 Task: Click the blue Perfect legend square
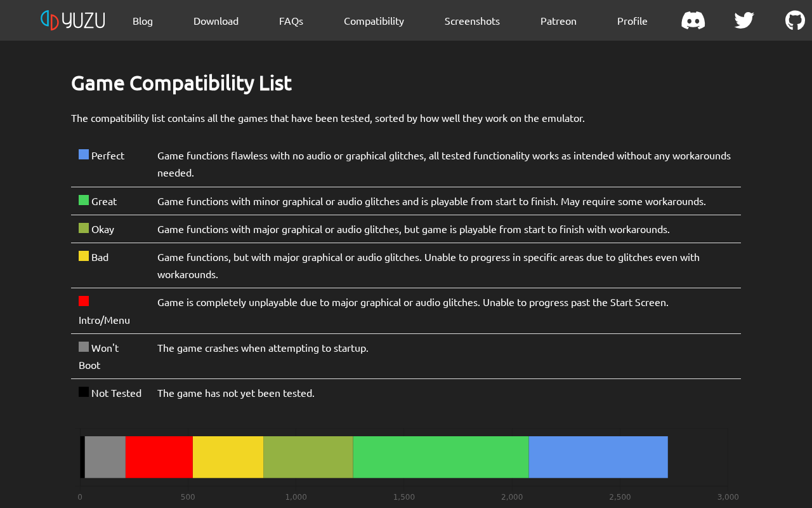click(84, 154)
